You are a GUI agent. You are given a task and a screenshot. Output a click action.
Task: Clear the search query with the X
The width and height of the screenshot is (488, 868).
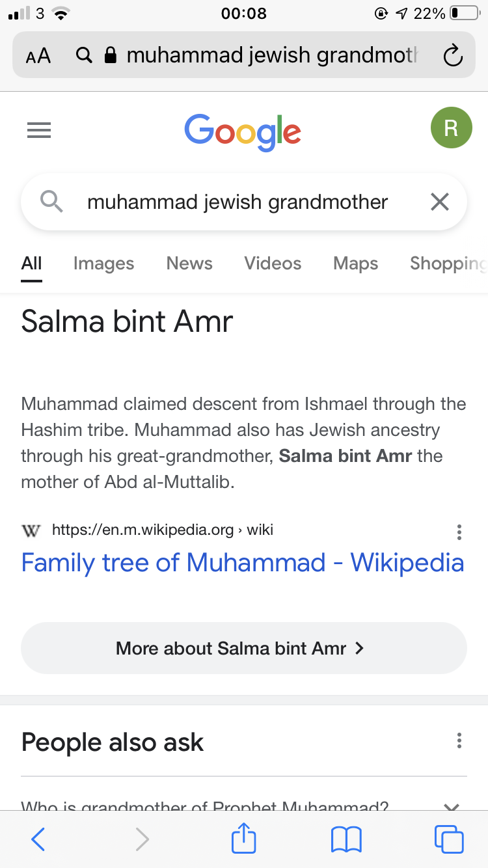click(440, 202)
